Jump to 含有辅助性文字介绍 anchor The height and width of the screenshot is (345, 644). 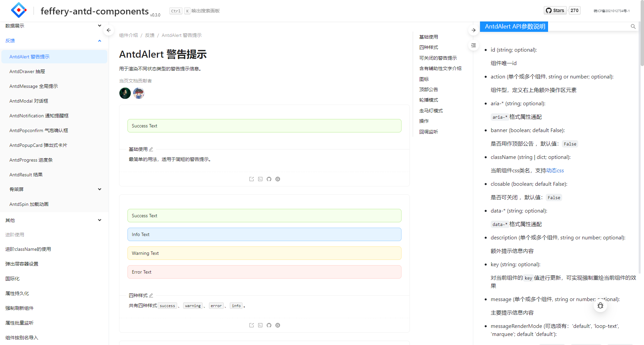pyautogui.click(x=440, y=68)
